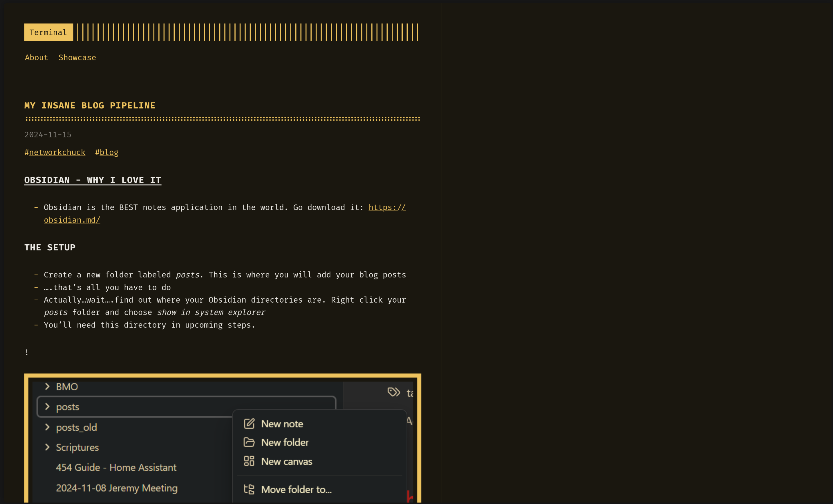Screen dimensions: 833x504
Task: Click the New folder icon
Action: coord(249,442)
